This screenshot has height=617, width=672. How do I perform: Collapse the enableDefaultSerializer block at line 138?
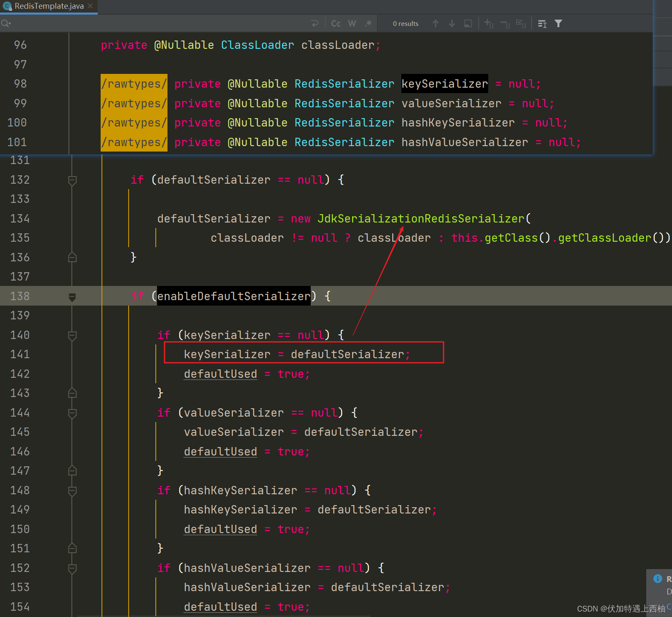[x=72, y=297]
